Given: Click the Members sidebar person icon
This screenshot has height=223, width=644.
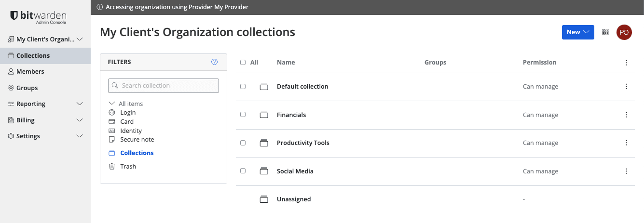Looking at the screenshot, I should point(11,71).
